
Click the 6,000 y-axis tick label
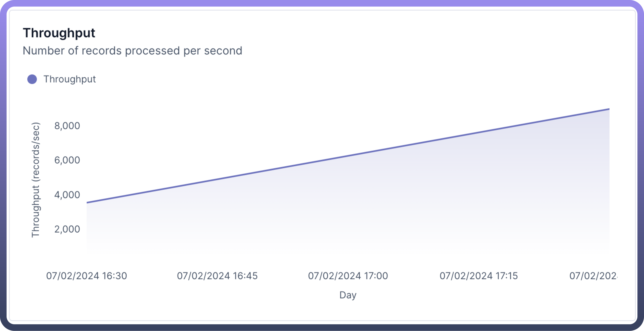(x=67, y=160)
